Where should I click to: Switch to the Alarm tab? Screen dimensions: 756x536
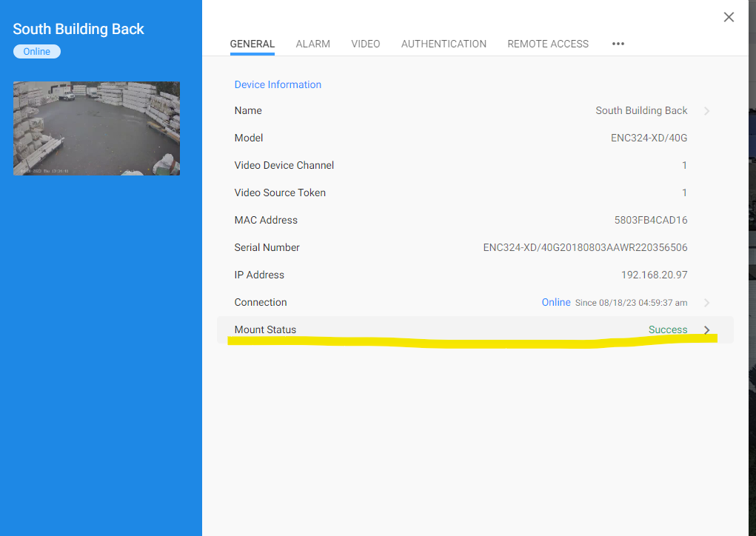coord(312,44)
